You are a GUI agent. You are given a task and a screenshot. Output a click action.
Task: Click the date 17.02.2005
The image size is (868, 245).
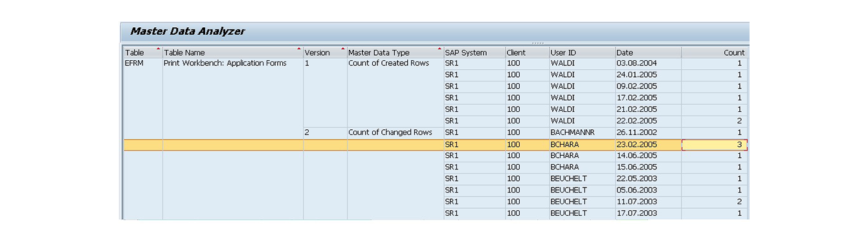(x=648, y=98)
